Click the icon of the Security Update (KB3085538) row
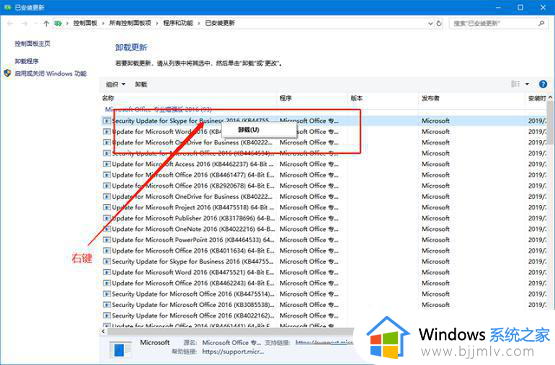 [x=106, y=305]
